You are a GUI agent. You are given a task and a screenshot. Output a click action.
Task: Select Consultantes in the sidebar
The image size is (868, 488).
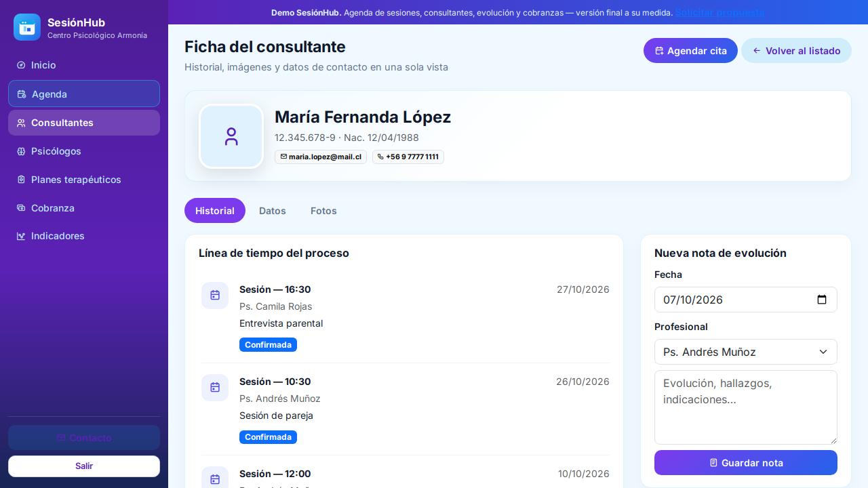click(x=84, y=123)
